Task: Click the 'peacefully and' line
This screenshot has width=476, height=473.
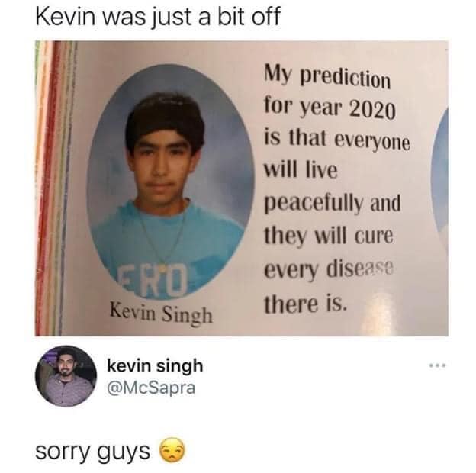Action: pos(333,204)
